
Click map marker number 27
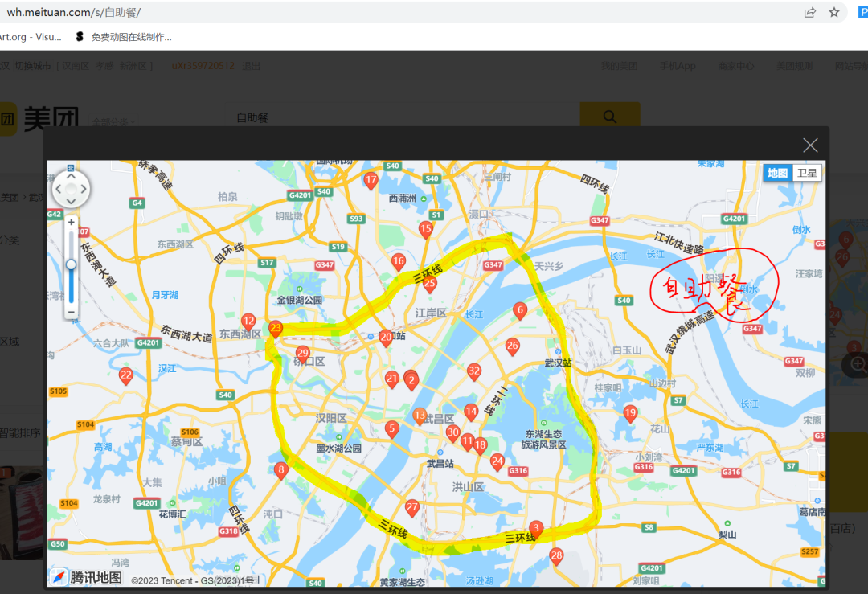point(411,508)
